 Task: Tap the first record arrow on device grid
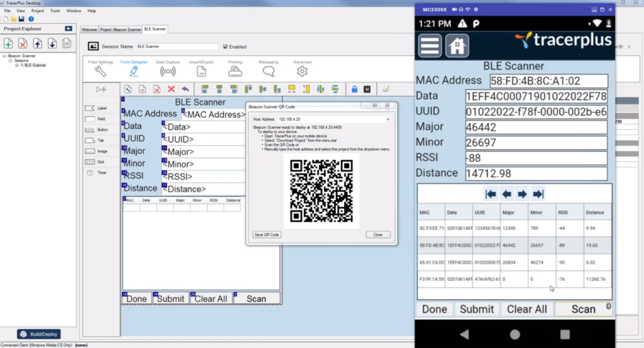(491, 194)
